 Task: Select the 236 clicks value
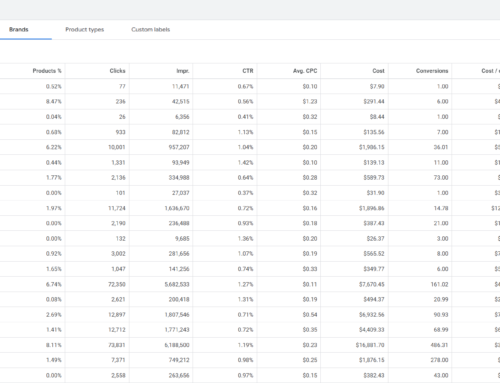[x=120, y=101]
